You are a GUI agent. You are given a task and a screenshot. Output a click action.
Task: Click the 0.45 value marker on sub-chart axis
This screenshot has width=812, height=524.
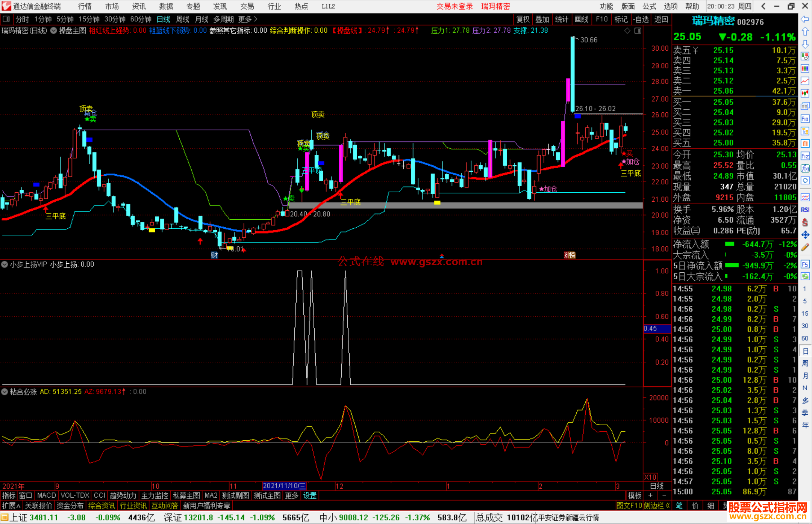(657, 329)
